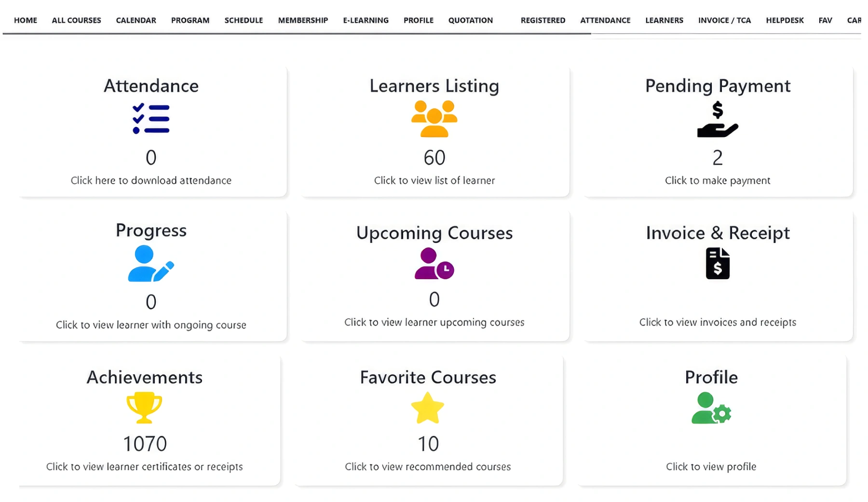The width and height of the screenshot is (868, 502).
Task: Click the yellow Achievements trophy icon
Action: (x=144, y=408)
